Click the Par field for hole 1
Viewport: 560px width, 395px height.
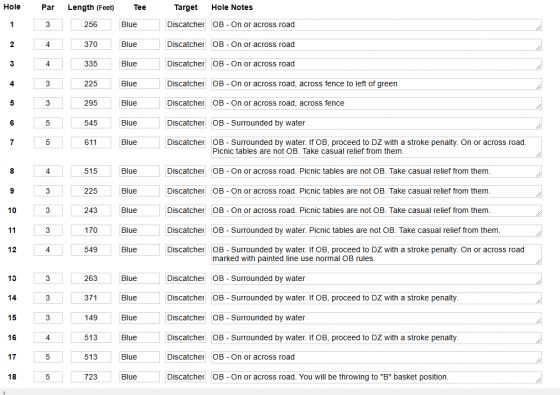48,25
